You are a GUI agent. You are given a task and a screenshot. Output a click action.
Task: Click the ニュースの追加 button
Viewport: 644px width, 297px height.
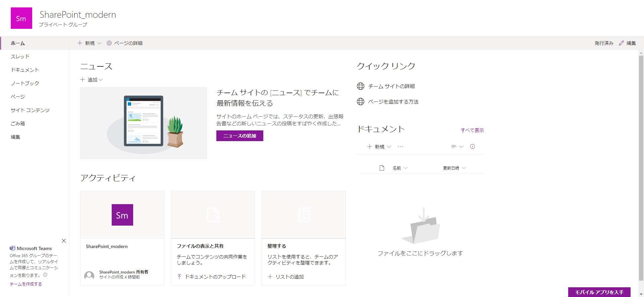pyautogui.click(x=240, y=136)
